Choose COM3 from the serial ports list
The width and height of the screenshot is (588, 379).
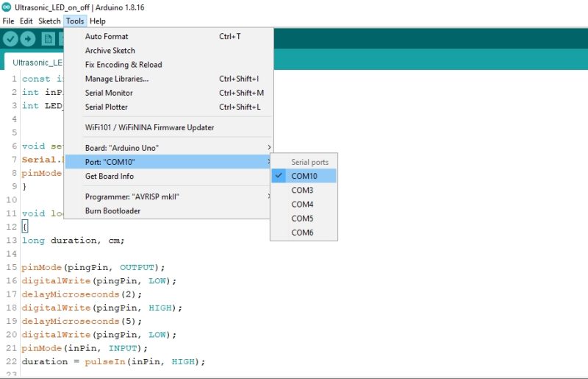302,190
